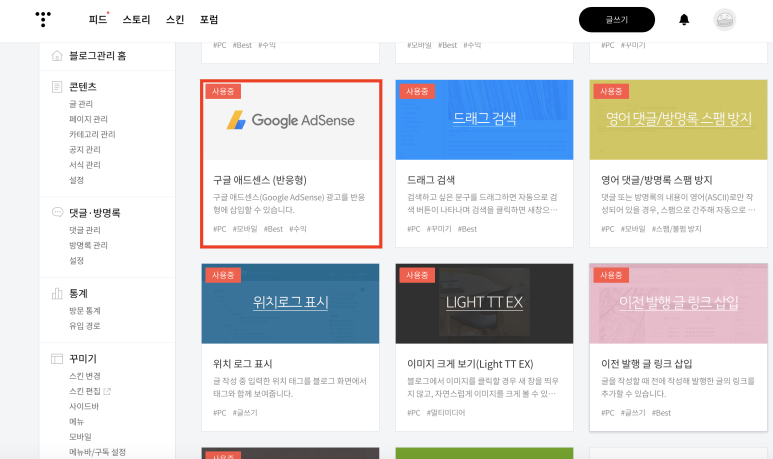Open the LIGHT TT EX banner
This screenshot has width=773, height=459.
click(484, 304)
